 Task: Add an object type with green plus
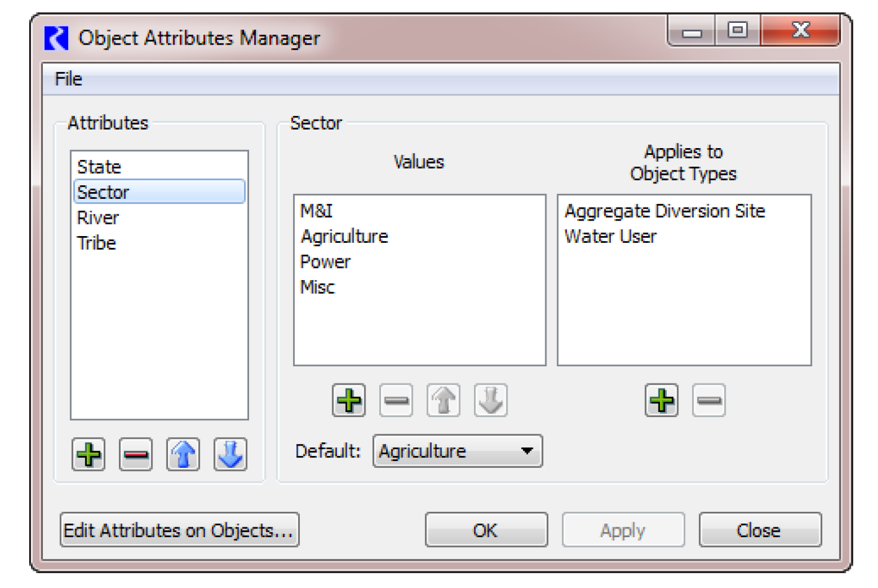pos(662,400)
